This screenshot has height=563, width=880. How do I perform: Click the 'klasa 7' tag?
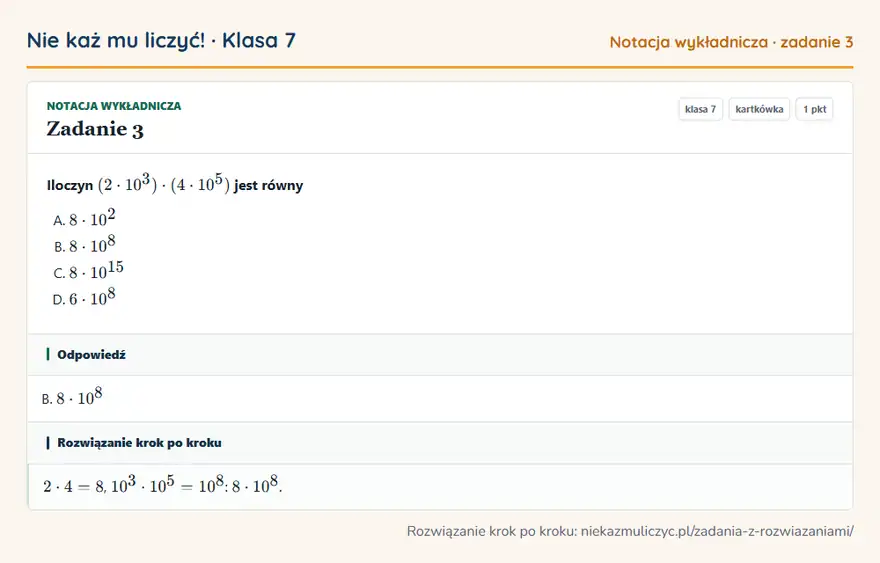[700, 109]
